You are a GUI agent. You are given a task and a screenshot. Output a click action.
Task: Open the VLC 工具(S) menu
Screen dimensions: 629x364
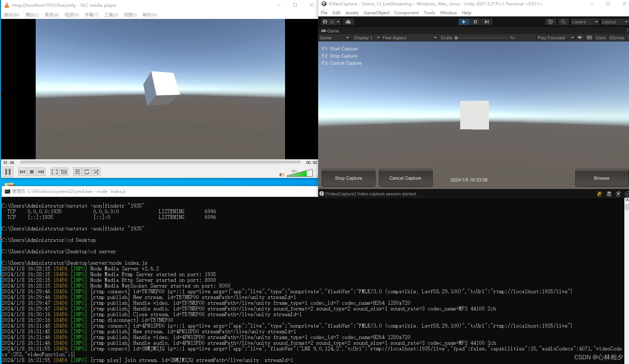point(111,15)
